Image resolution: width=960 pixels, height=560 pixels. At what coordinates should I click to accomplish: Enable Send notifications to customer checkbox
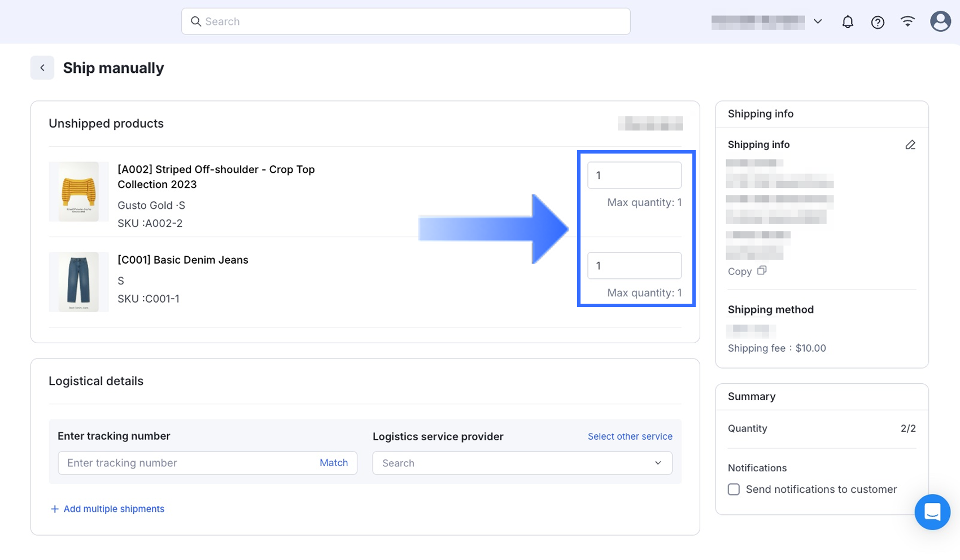click(x=734, y=489)
